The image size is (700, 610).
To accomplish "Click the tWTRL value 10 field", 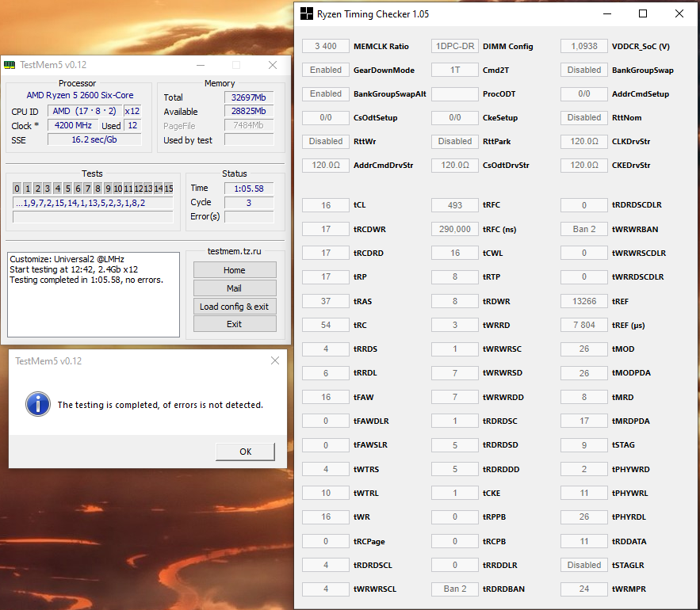I will [x=326, y=493].
